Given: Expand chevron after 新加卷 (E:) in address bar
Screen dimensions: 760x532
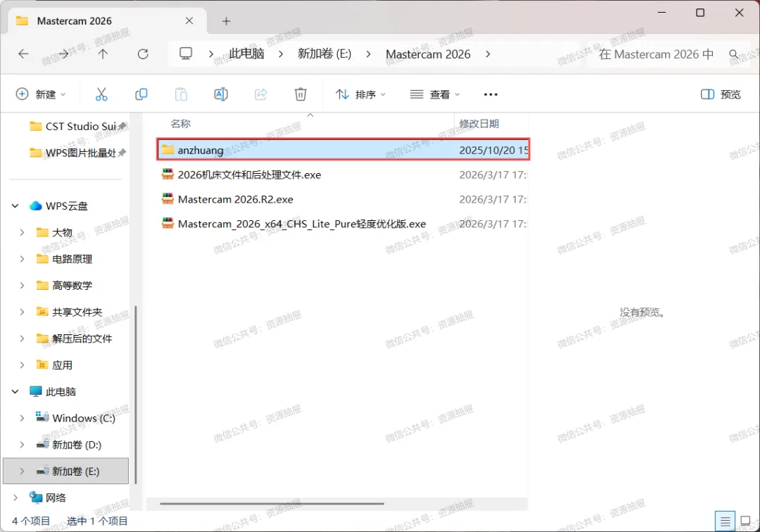Looking at the screenshot, I should click(368, 54).
